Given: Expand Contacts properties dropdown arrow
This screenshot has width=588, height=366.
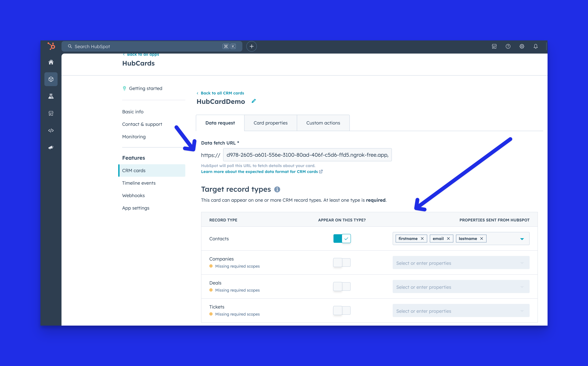Looking at the screenshot, I should [x=522, y=239].
